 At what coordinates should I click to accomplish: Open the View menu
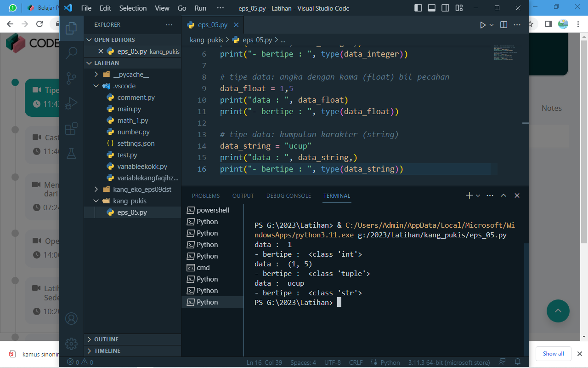click(162, 8)
